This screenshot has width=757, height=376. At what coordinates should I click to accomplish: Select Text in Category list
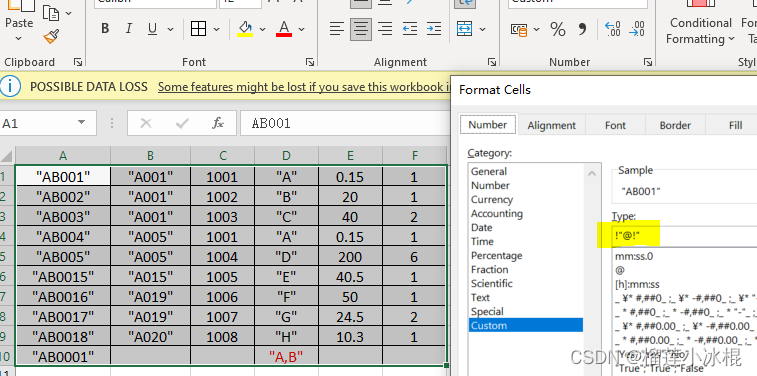coord(480,297)
